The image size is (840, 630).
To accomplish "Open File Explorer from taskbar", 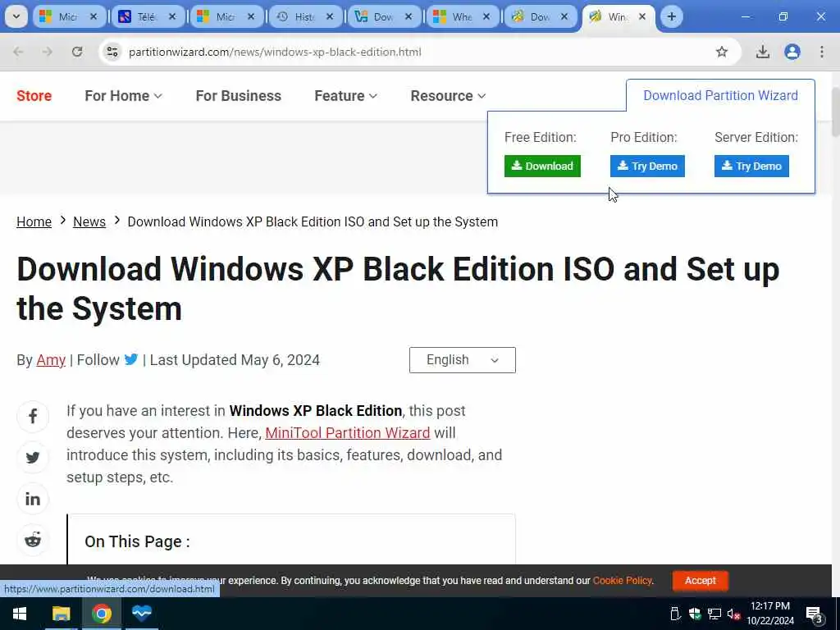I will [61, 614].
